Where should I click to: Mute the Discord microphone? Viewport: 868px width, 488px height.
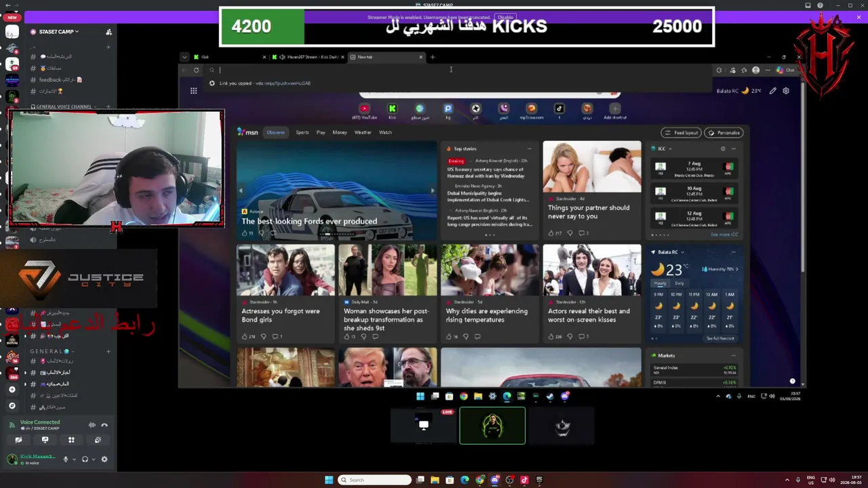tap(66, 460)
